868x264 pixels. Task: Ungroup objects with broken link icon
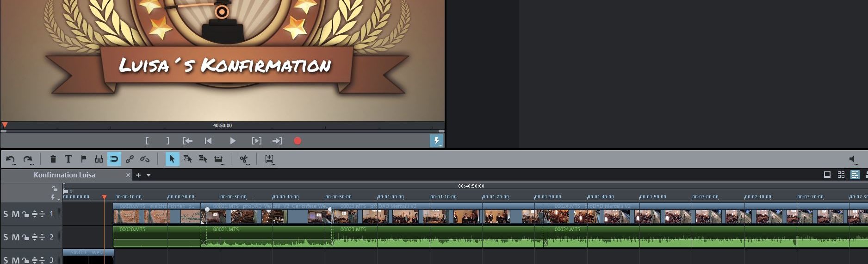tap(145, 159)
